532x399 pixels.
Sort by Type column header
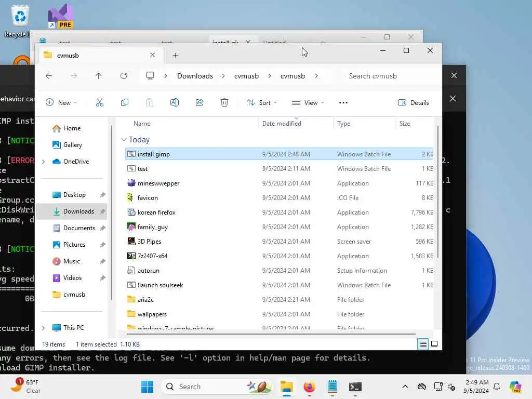tap(344, 124)
